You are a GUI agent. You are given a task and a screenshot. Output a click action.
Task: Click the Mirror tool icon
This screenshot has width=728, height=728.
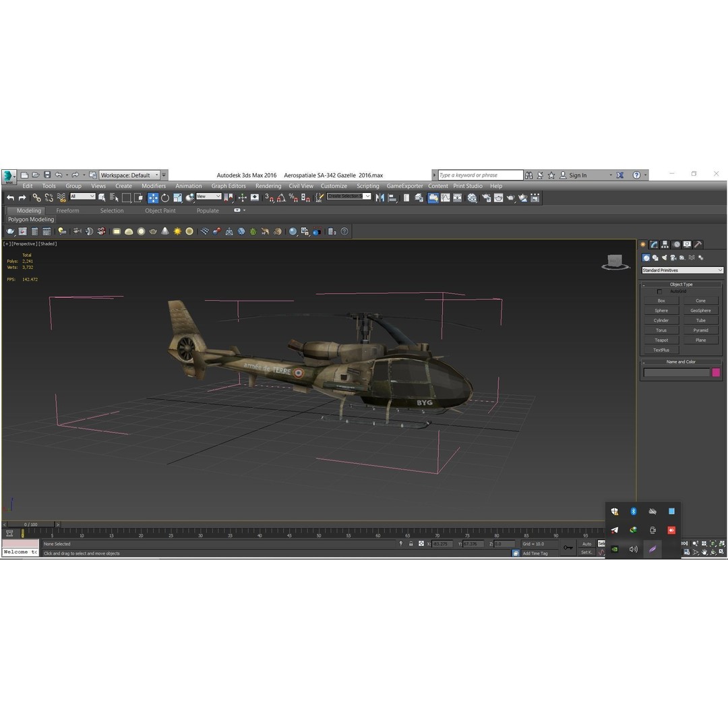pyautogui.click(x=380, y=198)
